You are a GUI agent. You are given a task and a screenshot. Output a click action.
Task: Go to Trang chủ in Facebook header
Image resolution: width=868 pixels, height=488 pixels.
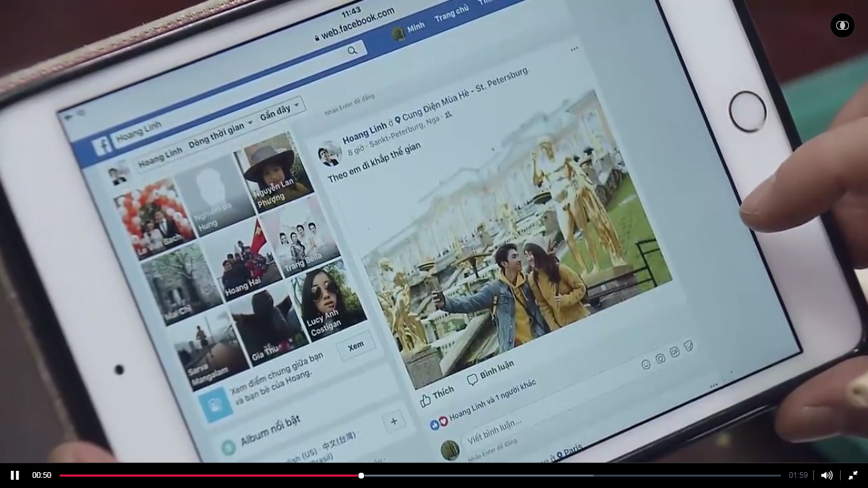(x=451, y=13)
